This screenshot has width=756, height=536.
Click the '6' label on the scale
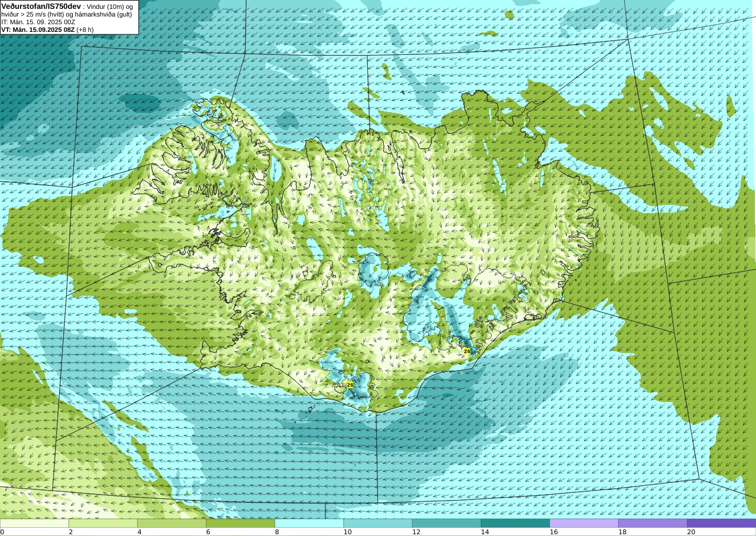208,532
